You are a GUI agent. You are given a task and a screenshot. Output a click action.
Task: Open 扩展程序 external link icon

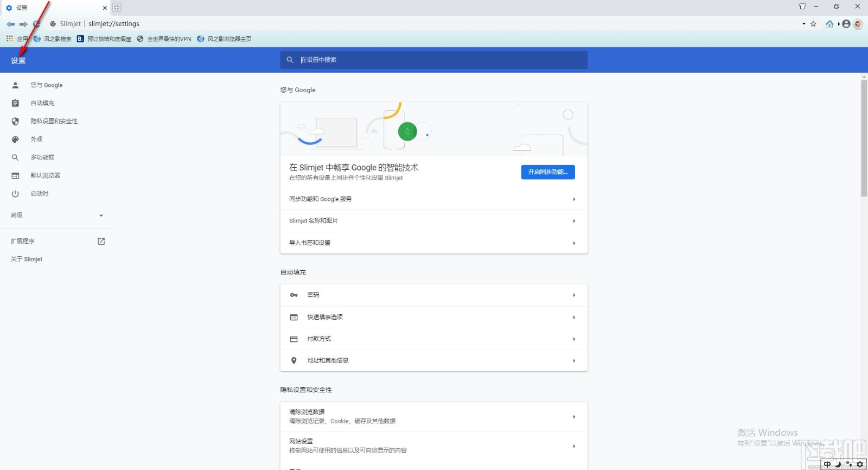tap(101, 241)
